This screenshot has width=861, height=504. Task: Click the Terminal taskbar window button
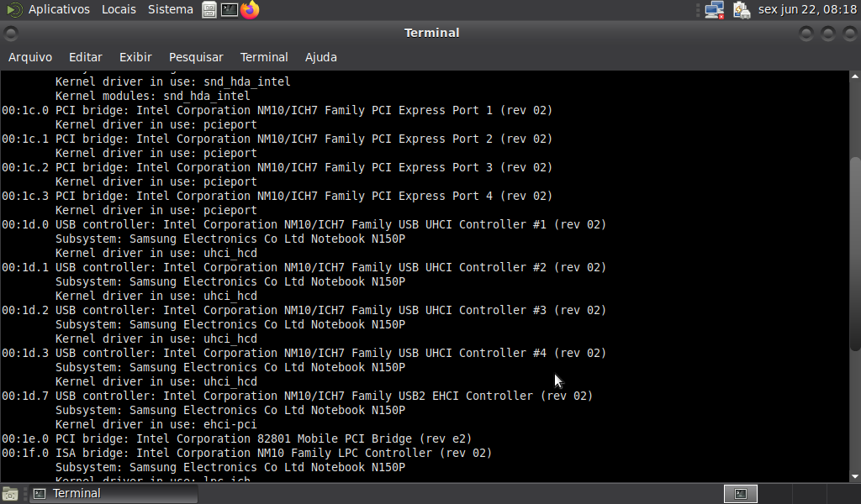(x=114, y=494)
